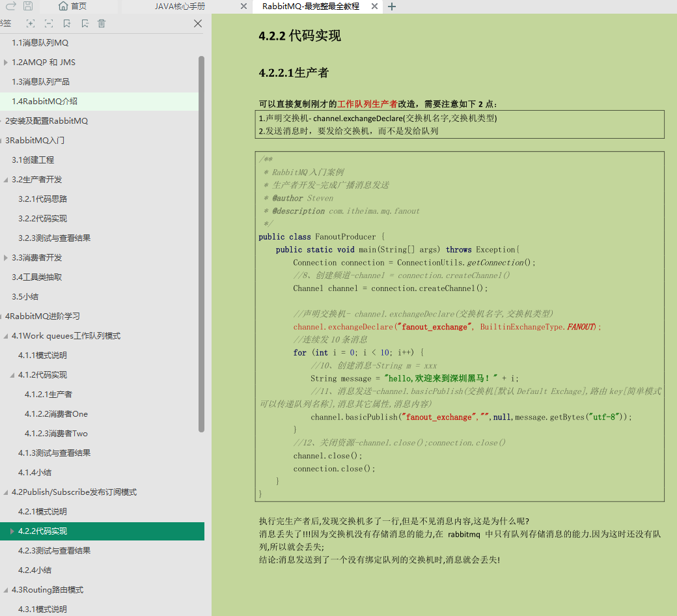Collapse the 4.1.2代码实现 node
Viewport: 677px width, 616px height.
tap(12, 375)
